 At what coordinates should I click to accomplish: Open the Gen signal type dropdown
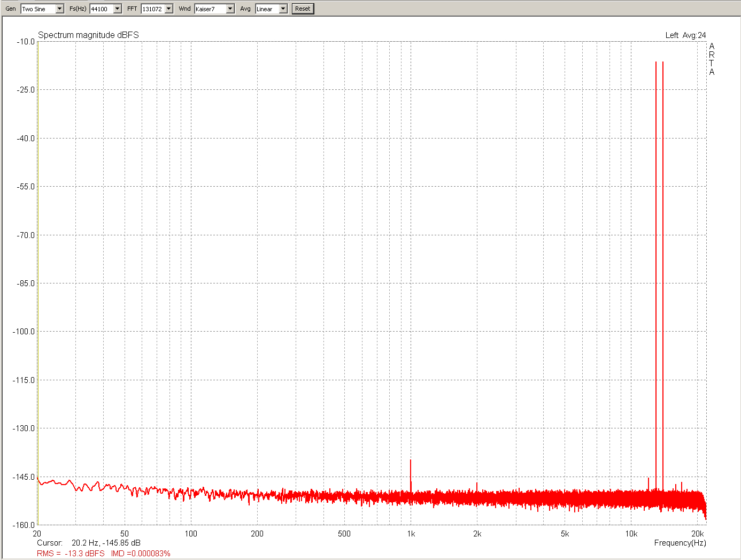[42, 9]
